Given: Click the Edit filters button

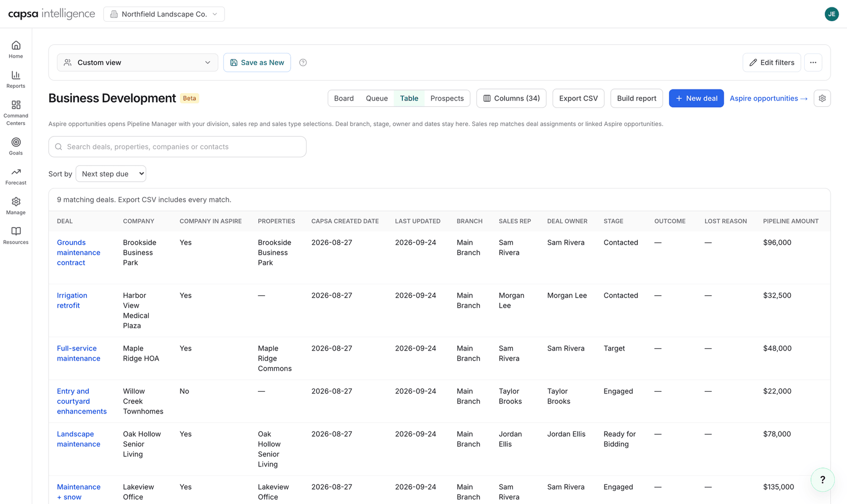Looking at the screenshot, I should (x=772, y=62).
